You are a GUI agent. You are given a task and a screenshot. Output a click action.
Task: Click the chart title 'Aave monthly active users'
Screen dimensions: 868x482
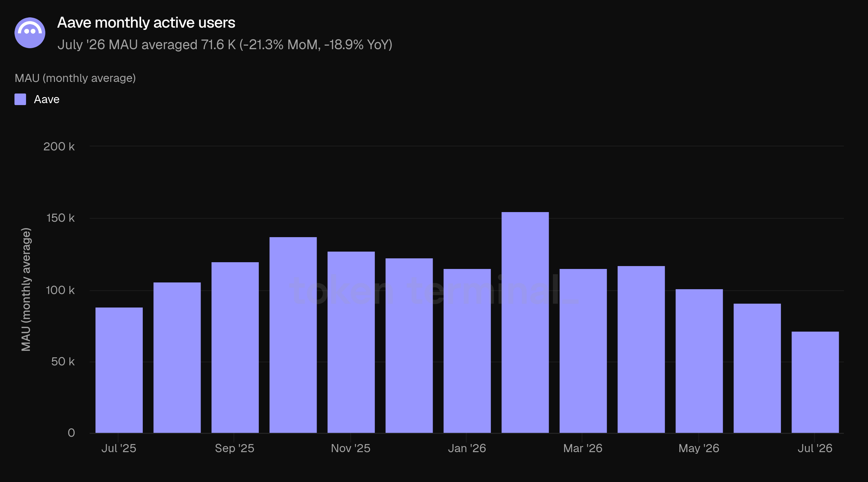point(146,22)
